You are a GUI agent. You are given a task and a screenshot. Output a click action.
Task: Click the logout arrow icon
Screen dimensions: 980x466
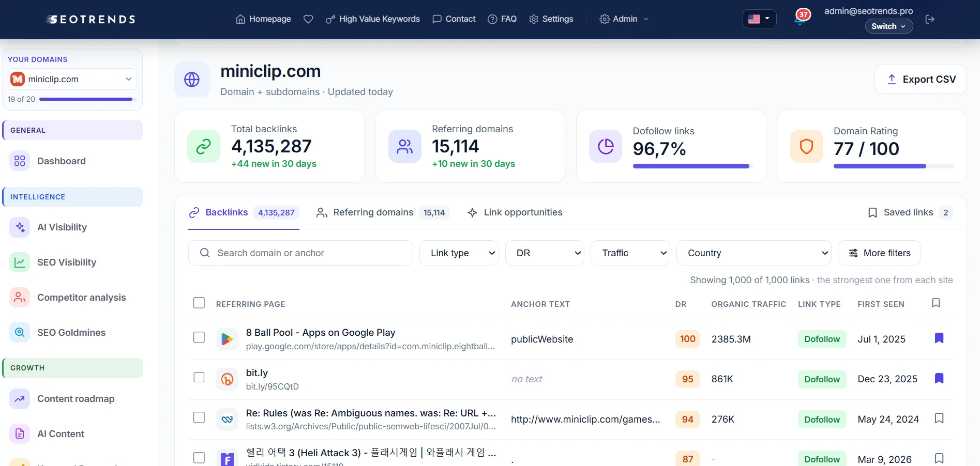pos(930,19)
